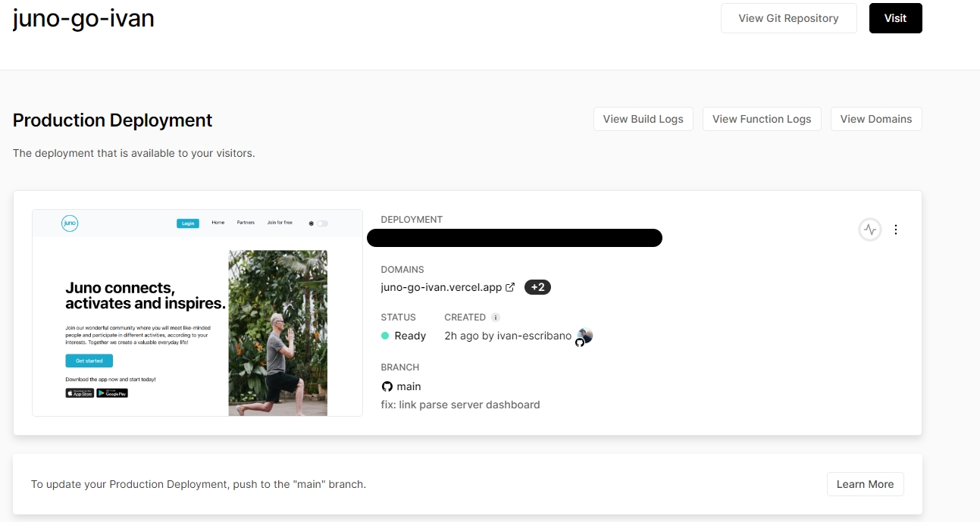
Task: Click the DOMAINS label
Action: point(402,270)
